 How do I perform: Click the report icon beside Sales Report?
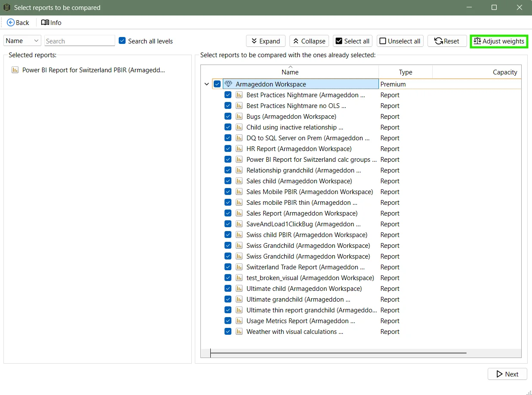(239, 213)
